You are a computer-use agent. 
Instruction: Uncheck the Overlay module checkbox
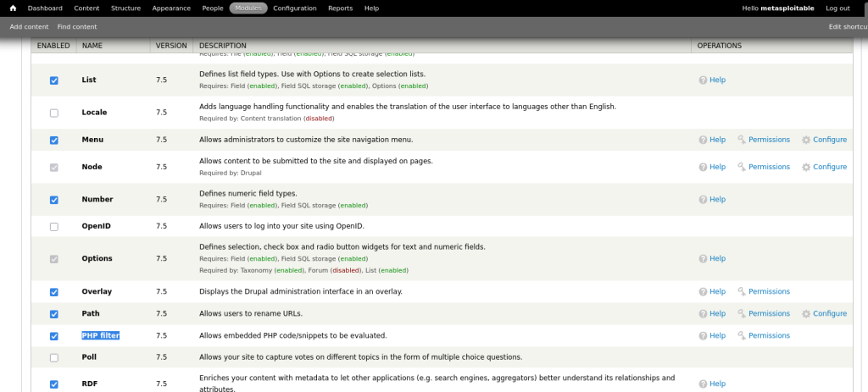point(53,292)
